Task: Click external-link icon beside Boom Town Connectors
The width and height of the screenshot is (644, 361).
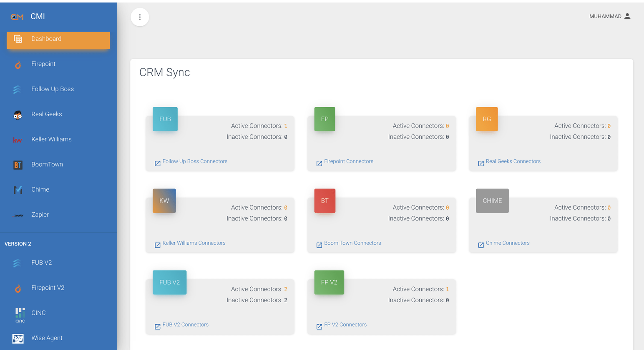Action: point(319,245)
